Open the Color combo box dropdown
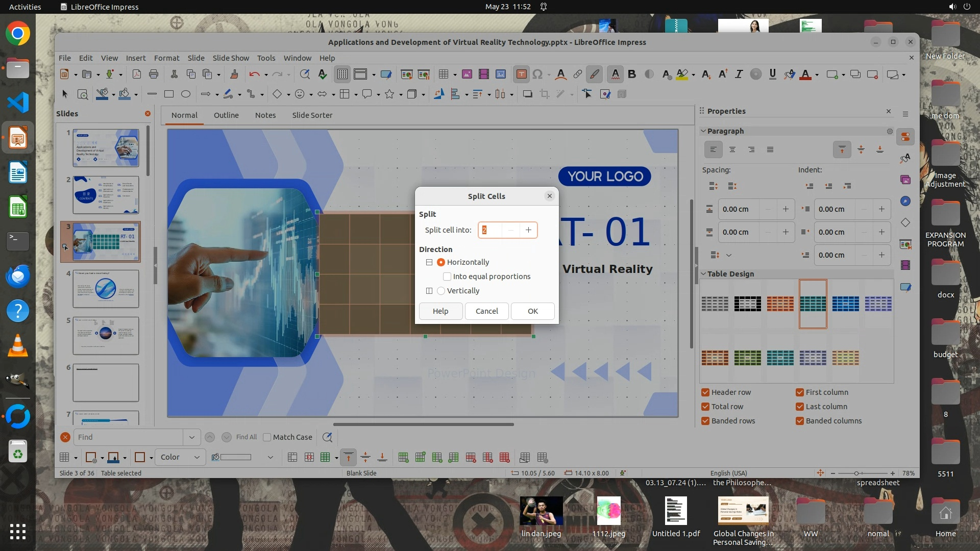 tap(197, 458)
